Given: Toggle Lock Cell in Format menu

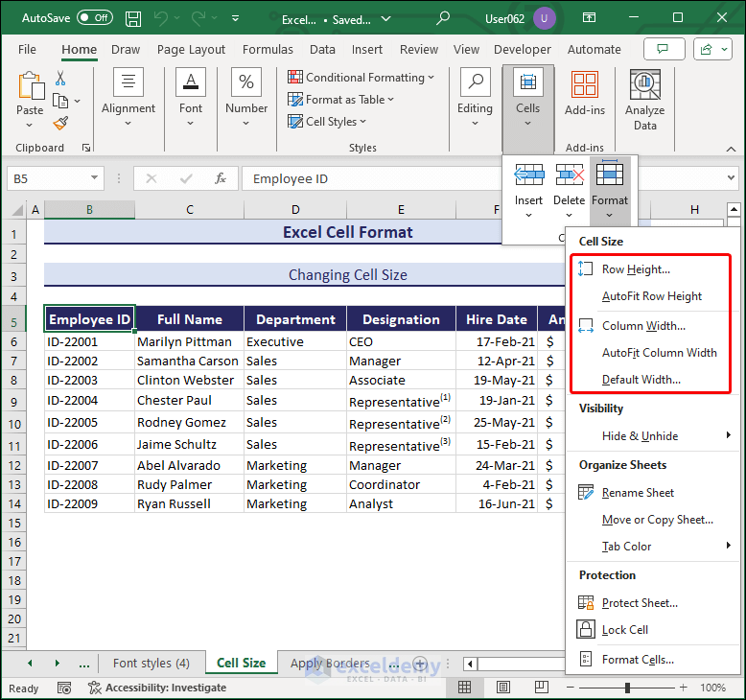Looking at the screenshot, I should coord(624,630).
